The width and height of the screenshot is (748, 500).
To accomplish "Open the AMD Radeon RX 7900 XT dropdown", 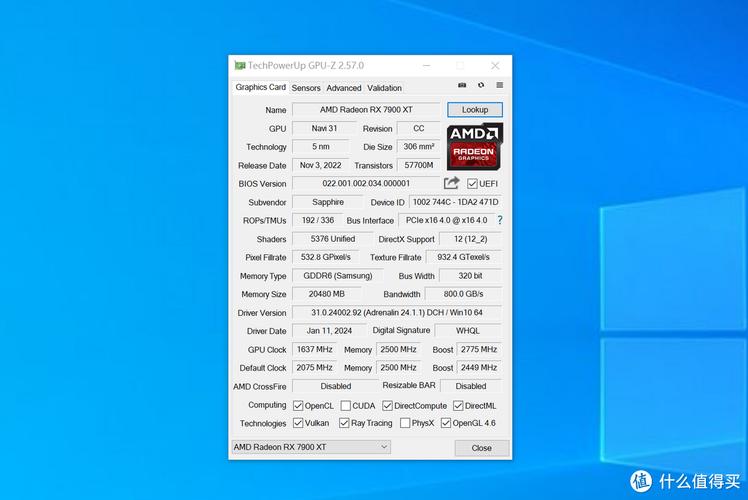I will (310, 447).
